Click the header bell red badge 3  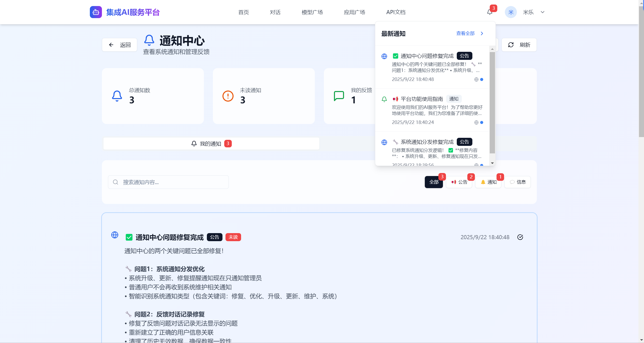pyautogui.click(x=493, y=8)
